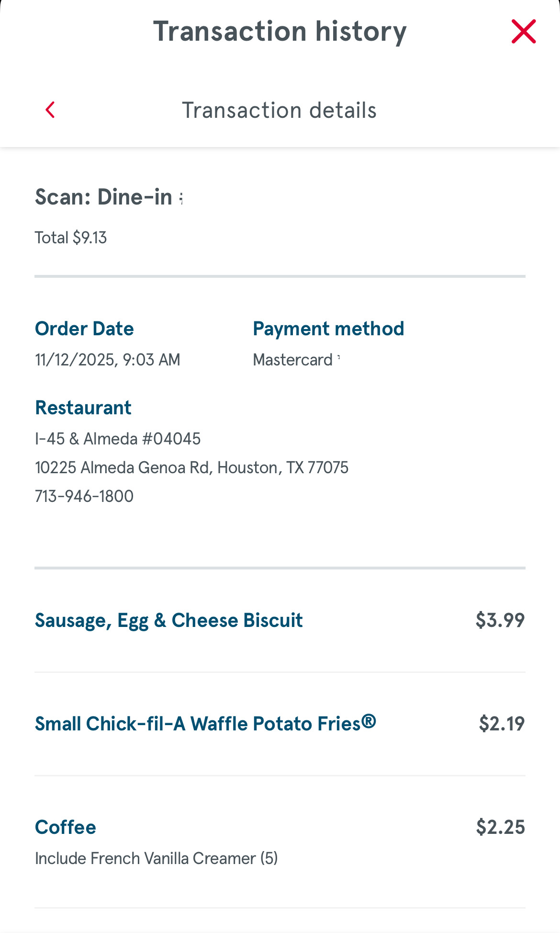Open the Sausage, Egg & Cheese Biscuit item
Screen dimensions: 560x933
(x=168, y=621)
